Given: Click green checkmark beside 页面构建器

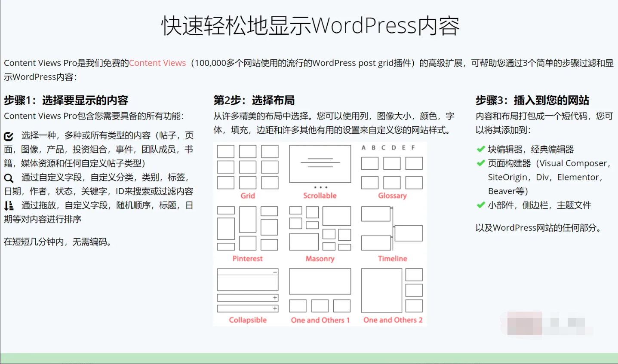Looking at the screenshot, I should click(x=481, y=163).
